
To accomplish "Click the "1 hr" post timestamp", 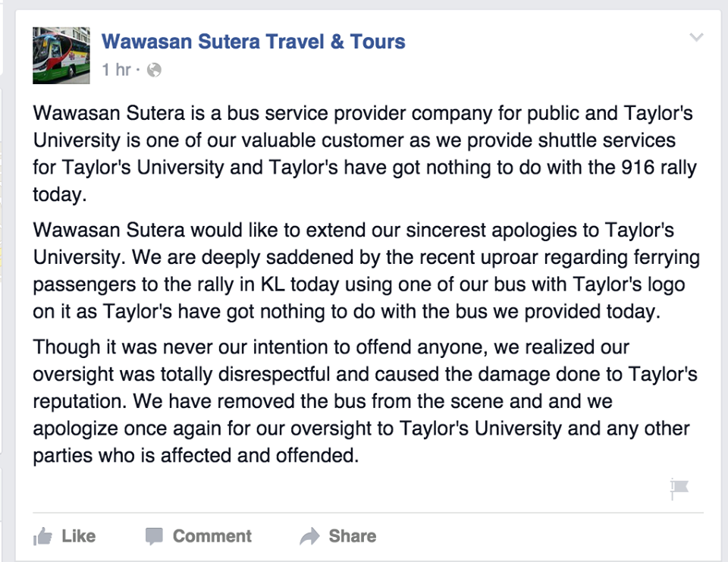I will point(117,71).
